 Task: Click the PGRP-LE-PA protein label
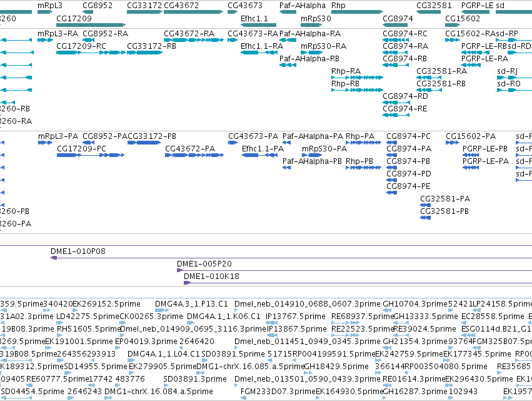[486, 161]
